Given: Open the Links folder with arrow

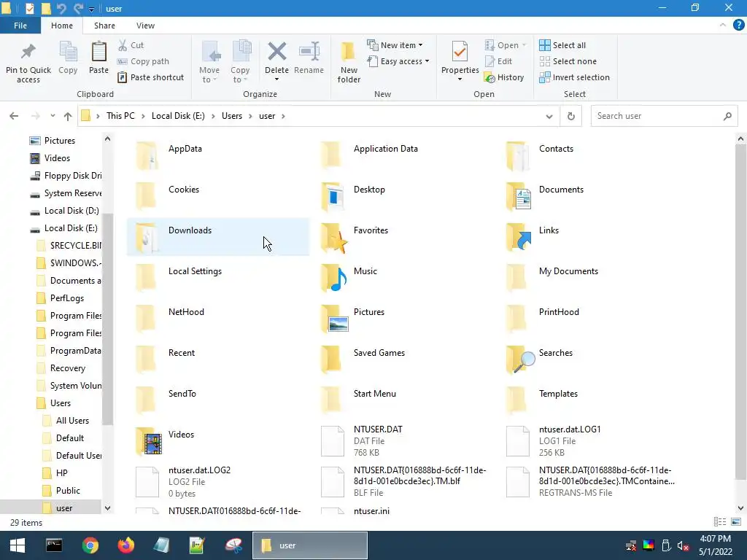Looking at the screenshot, I should click(x=519, y=237).
